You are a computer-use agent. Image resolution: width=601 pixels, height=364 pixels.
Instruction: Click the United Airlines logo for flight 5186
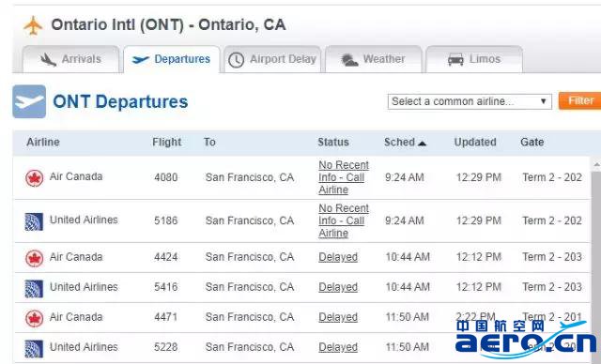(x=34, y=221)
